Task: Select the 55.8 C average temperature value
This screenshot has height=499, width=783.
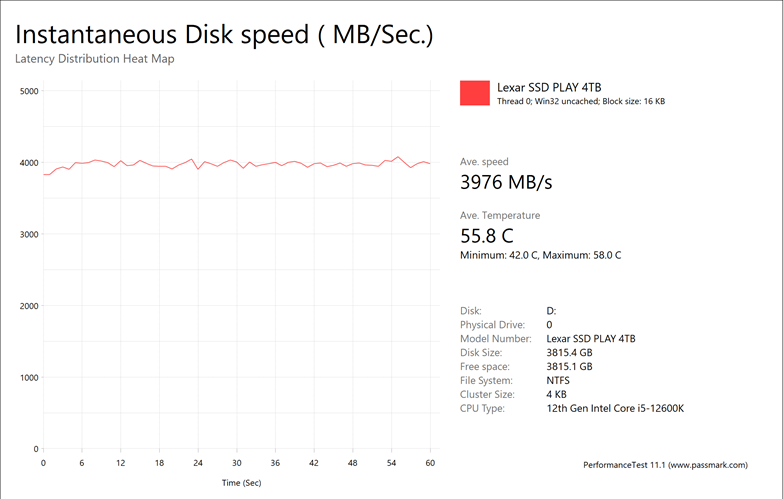Action: point(486,237)
